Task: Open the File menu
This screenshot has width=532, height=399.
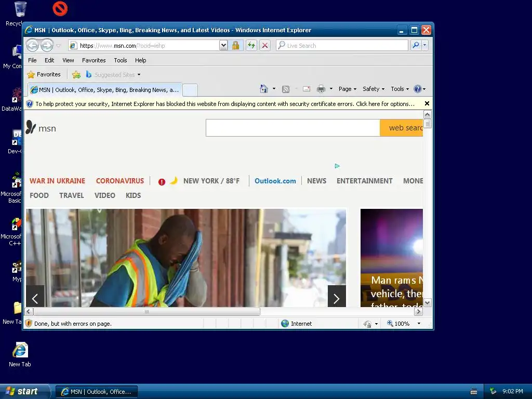Action: pos(32,60)
